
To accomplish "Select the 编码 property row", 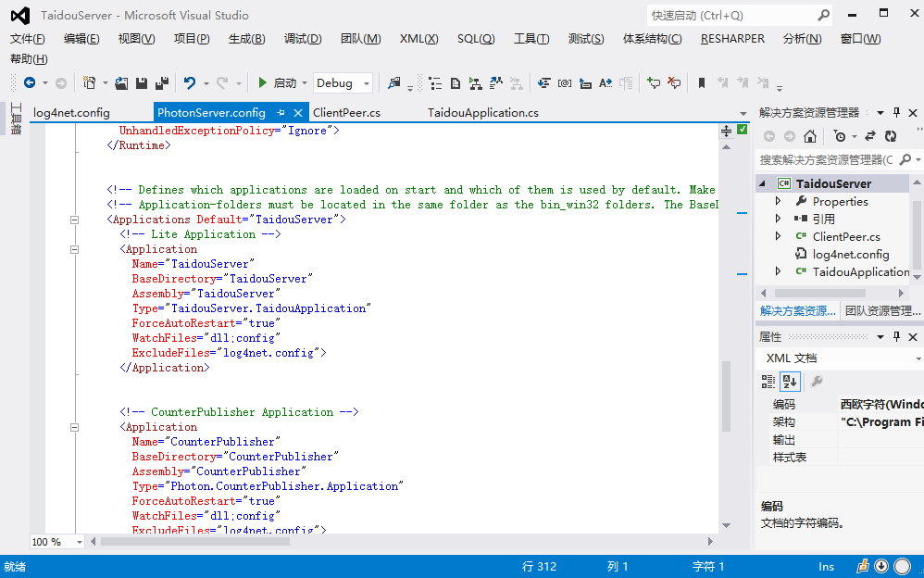I will 840,405.
